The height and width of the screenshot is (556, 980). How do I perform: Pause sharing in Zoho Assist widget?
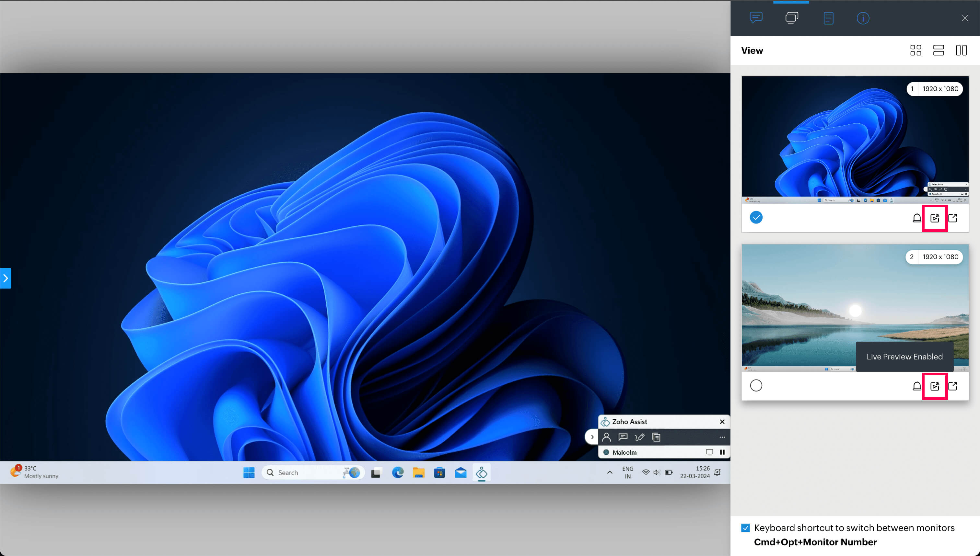point(722,452)
